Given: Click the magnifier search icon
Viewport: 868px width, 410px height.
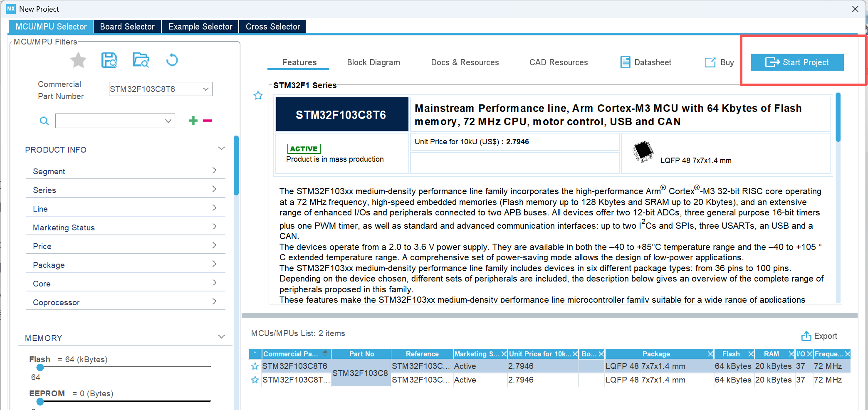Looking at the screenshot, I should 44,121.
